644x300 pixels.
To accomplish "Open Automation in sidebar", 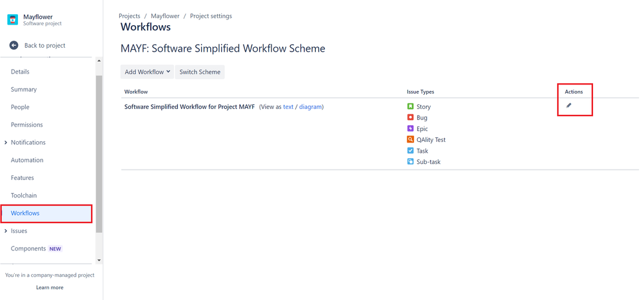I will click(27, 160).
